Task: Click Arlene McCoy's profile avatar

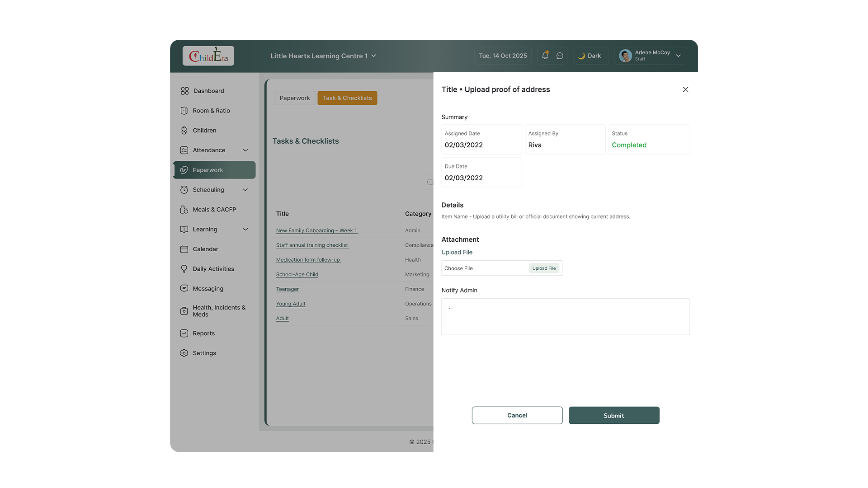Action: tap(625, 56)
